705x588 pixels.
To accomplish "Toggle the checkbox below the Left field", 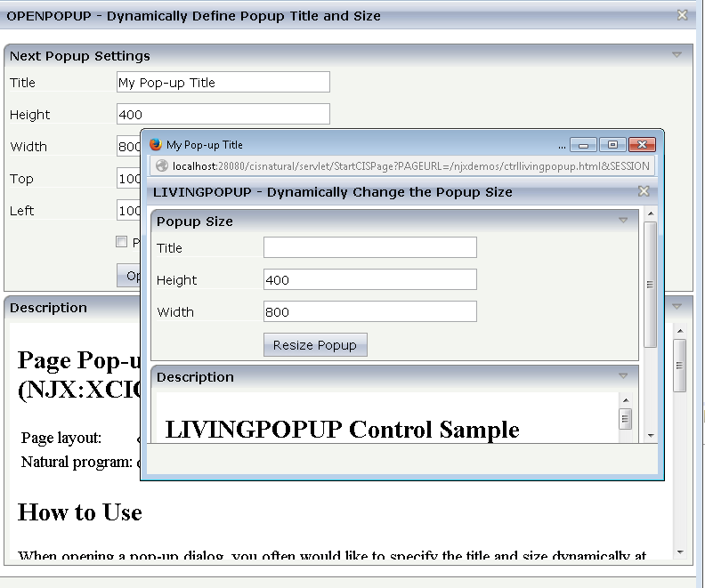I will [121, 242].
